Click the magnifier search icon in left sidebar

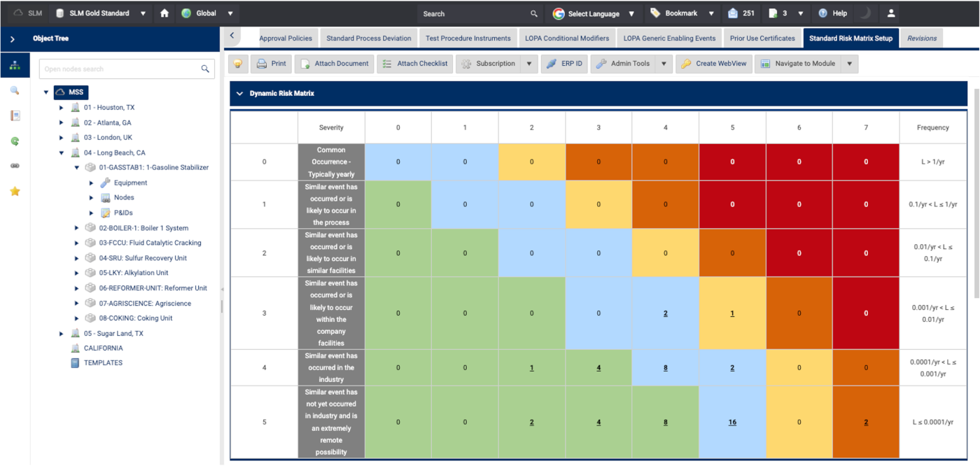tap(15, 90)
